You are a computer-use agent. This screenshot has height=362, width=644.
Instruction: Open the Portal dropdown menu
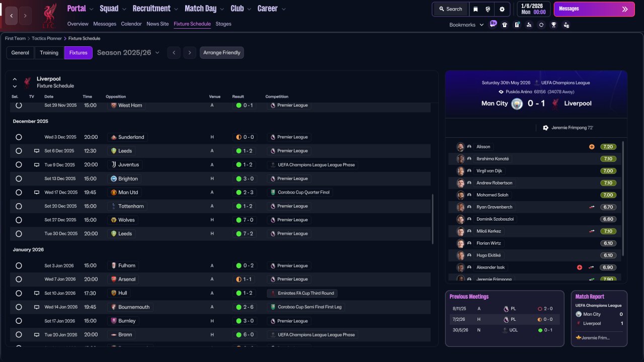click(x=80, y=9)
